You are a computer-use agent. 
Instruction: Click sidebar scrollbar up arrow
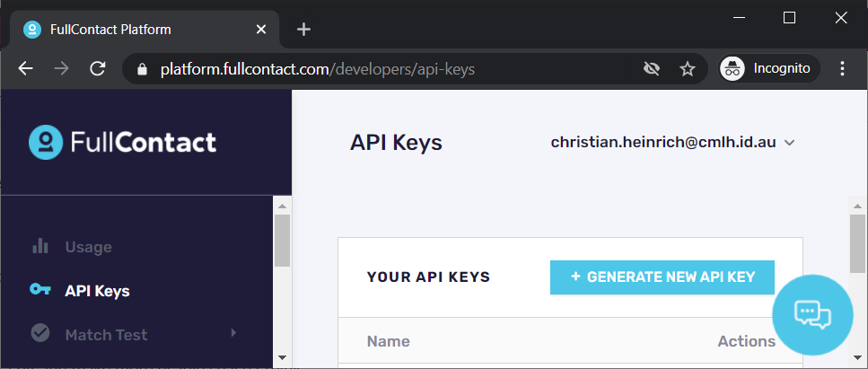(x=283, y=206)
